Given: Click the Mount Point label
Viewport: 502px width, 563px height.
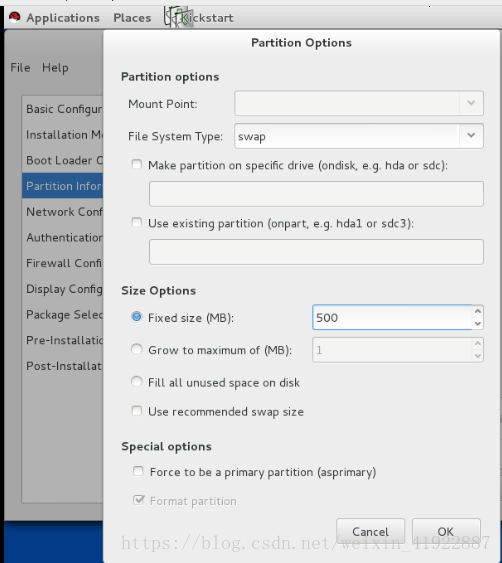Looking at the screenshot, I should (163, 104).
